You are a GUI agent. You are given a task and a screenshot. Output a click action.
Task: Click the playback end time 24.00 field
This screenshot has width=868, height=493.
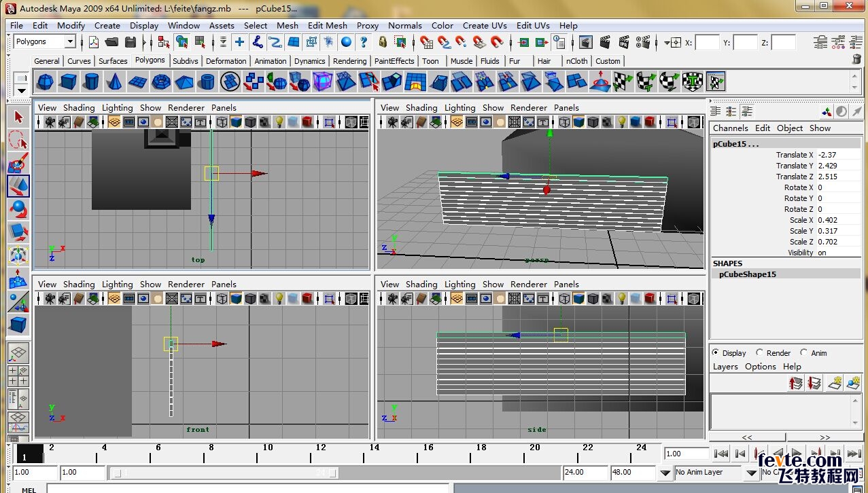pyautogui.click(x=585, y=472)
